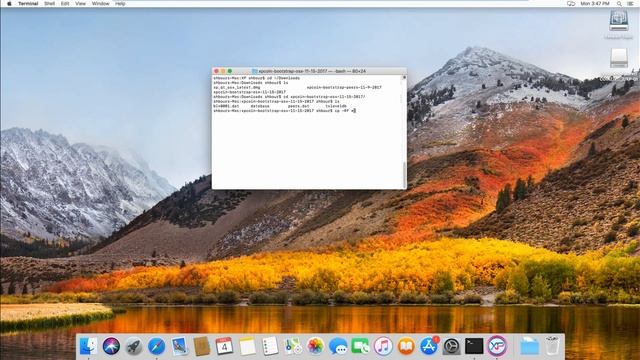Screen dimensions: 640x360
Task: Open iTunes music note icon in Dock
Action: point(383,346)
